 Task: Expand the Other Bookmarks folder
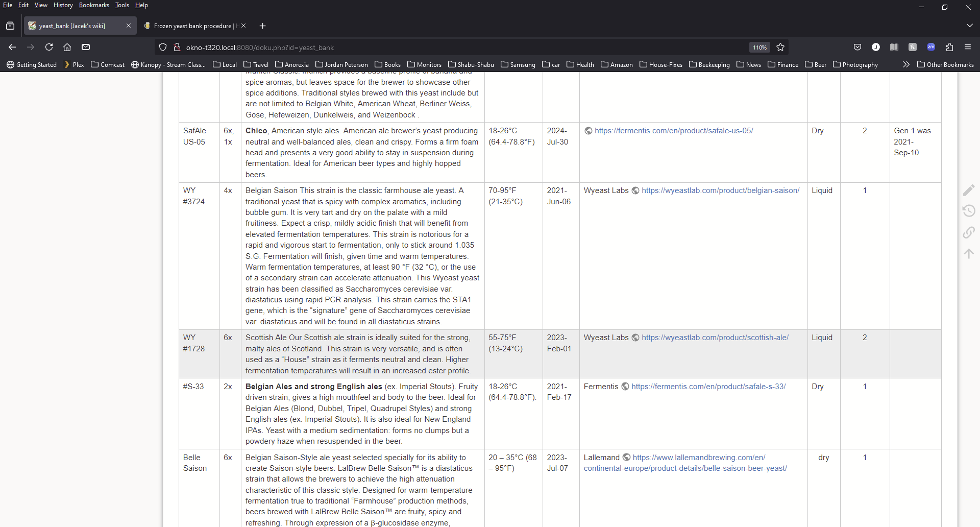coord(945,64)
